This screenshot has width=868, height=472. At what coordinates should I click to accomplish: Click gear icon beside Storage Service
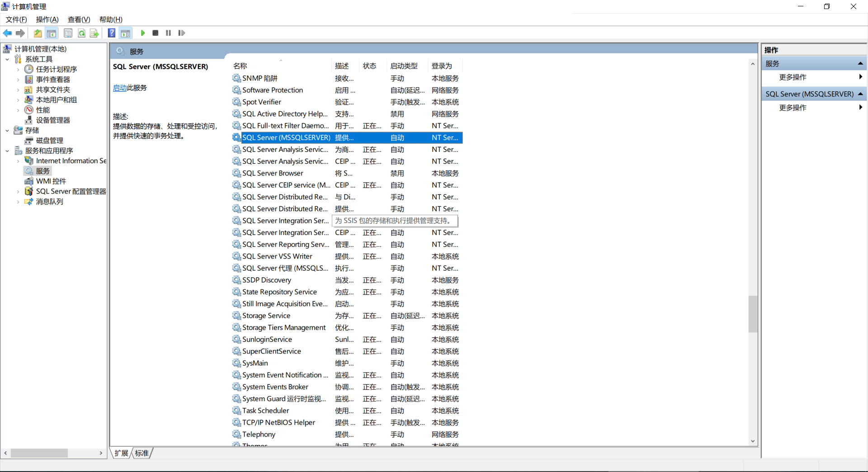pyautogui.click(x=236, y=316)
